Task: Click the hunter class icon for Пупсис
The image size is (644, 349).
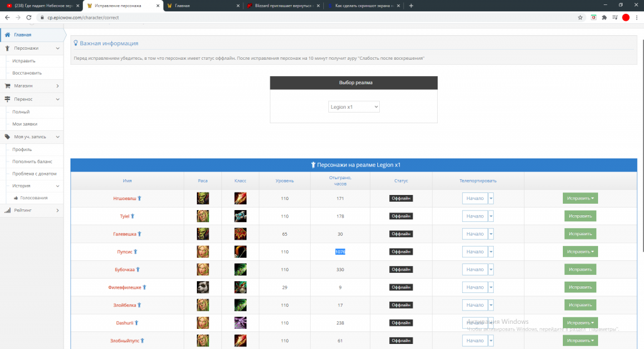Action: click(240, 252)
